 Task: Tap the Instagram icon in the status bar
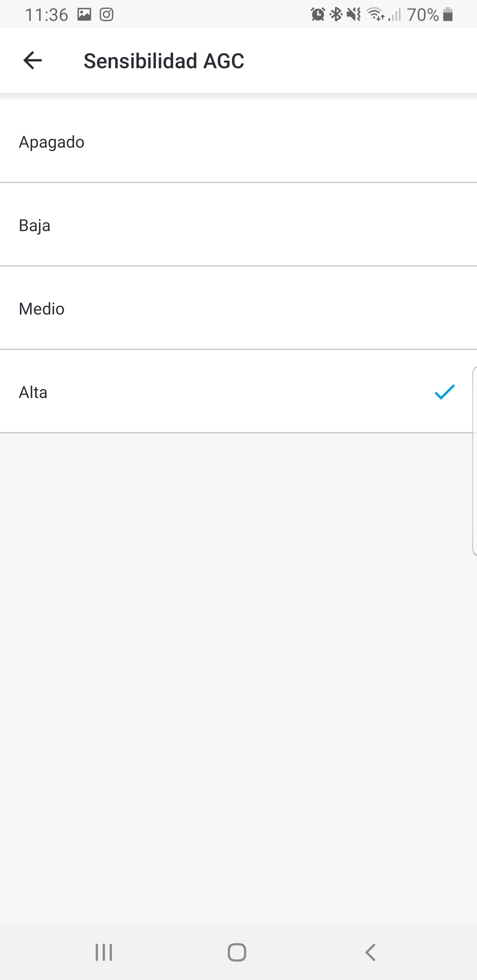pyautogui.click(x=106, y=15)
